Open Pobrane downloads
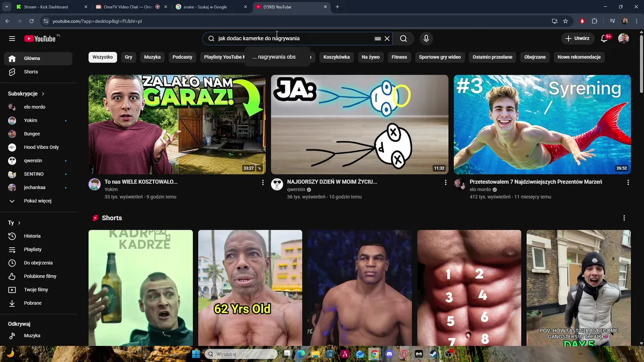 point(38,303)
